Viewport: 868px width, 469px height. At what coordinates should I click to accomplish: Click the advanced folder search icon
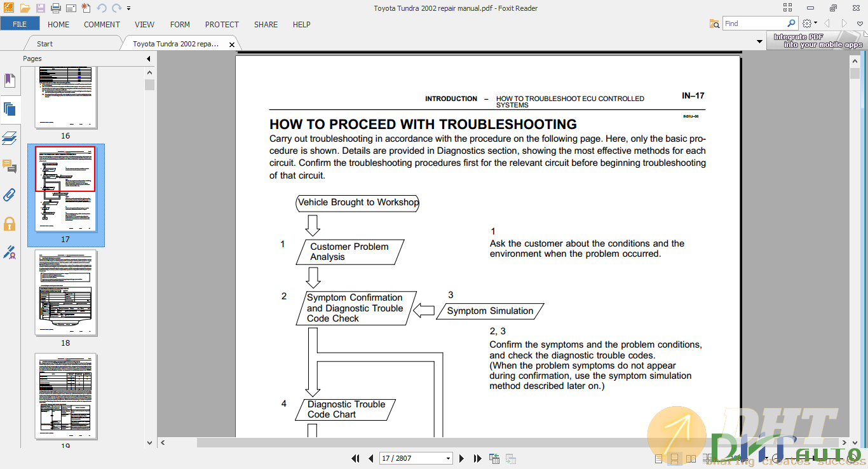714,24
